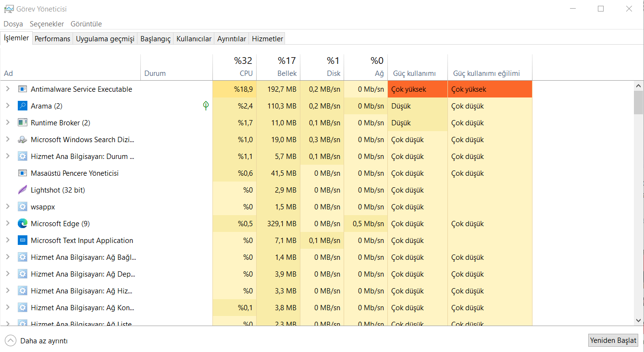Sort by the CPU column header

pyautogui.click(x=235, y=67)
